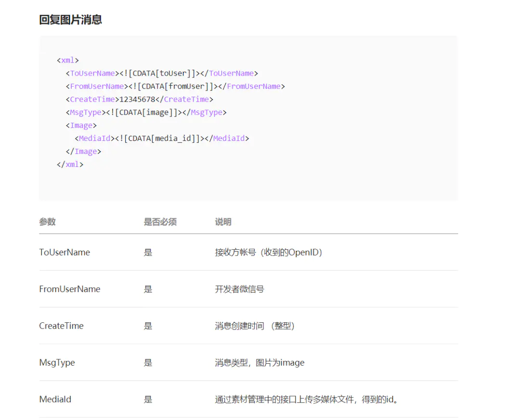
Task: Click the 是否必须 column header
Action: coord(160,222)
